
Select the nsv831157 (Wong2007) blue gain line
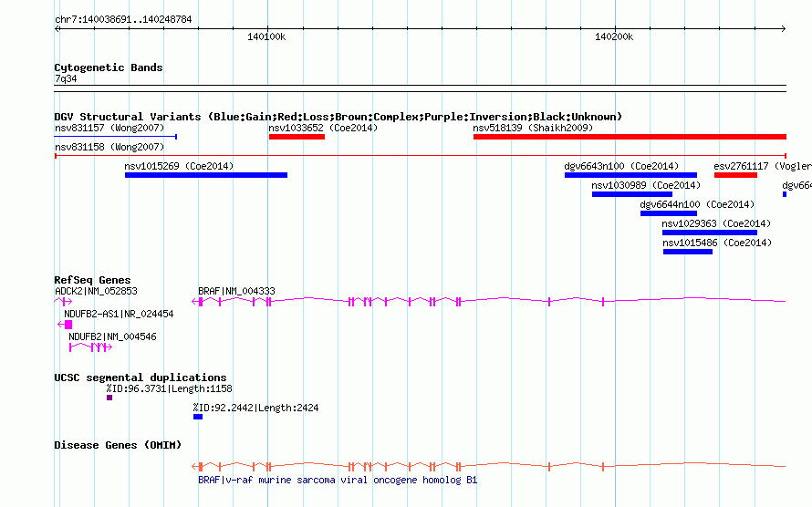tap(116, 137)
